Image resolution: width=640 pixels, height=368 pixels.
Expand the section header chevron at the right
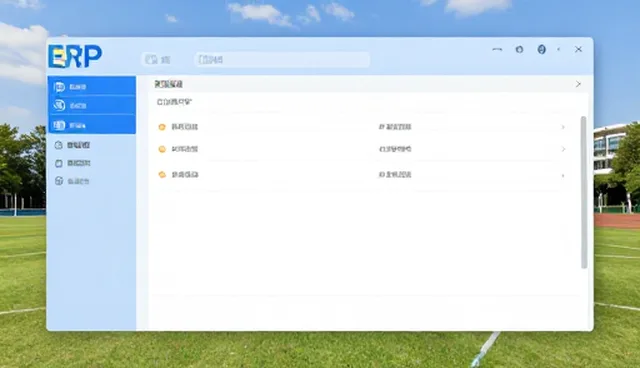point(578,84)
